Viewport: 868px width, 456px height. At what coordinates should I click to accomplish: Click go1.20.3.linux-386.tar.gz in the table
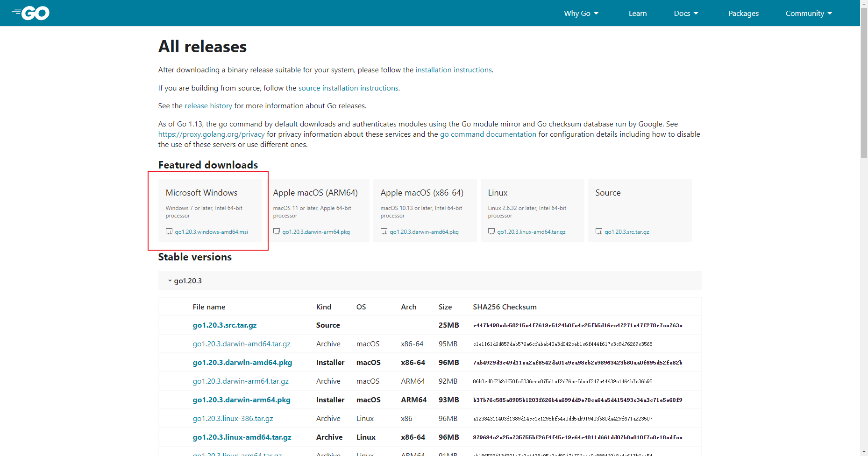(233, 418)
